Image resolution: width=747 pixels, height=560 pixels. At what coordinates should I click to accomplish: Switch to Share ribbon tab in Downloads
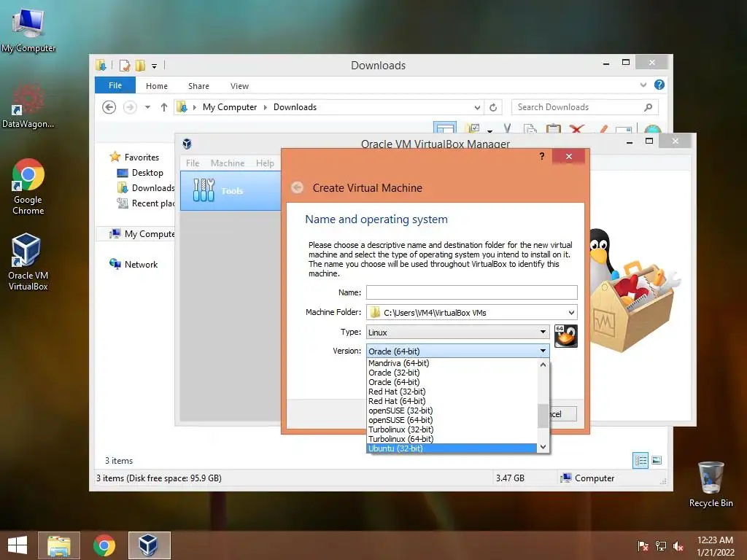point(198,86)
